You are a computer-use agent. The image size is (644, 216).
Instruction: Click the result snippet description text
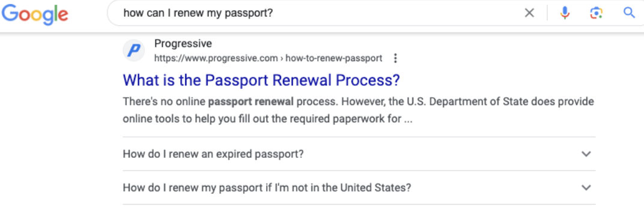pos(359,110)
